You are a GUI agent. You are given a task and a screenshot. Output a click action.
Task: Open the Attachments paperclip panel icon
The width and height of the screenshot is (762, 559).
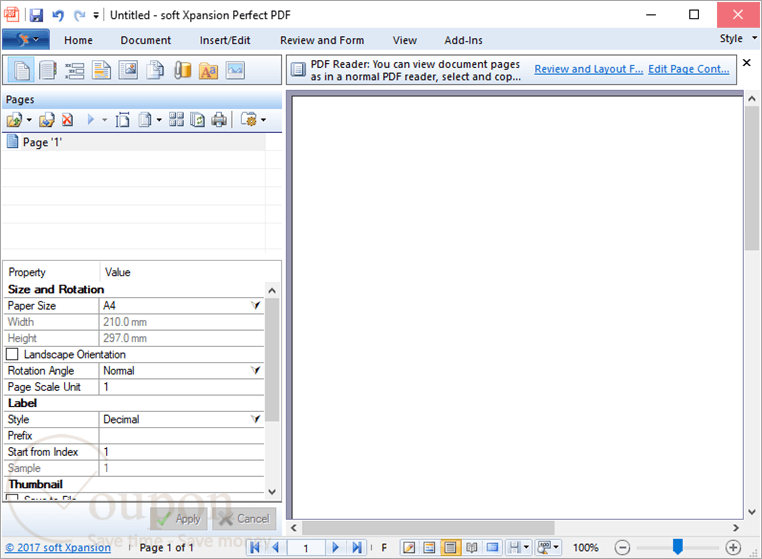click(182, 70)
